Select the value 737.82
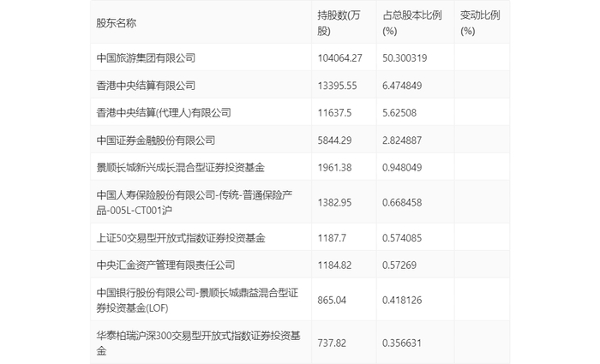 (x=332, y=343)
